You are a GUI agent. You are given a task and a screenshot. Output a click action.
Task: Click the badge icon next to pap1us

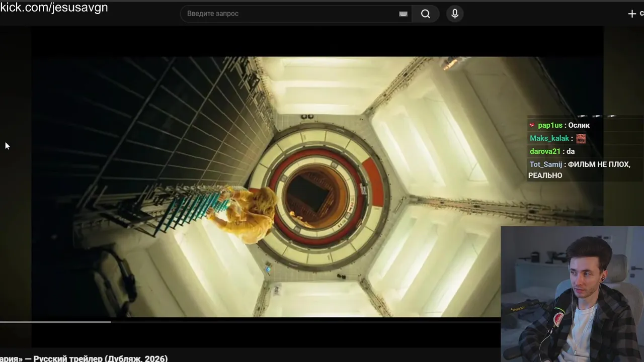point(532,125)
